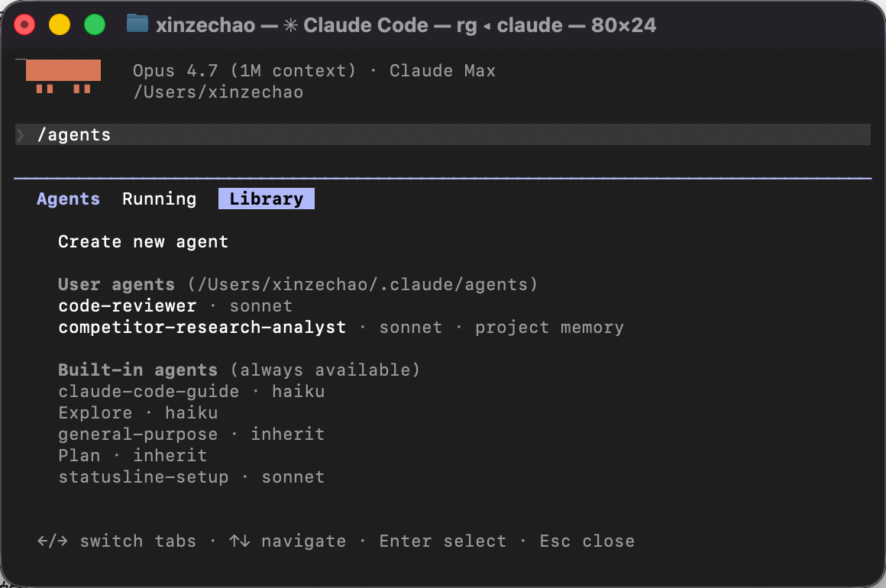
Task: Click the Built-in agents section heading
Action: coord(138,370)
